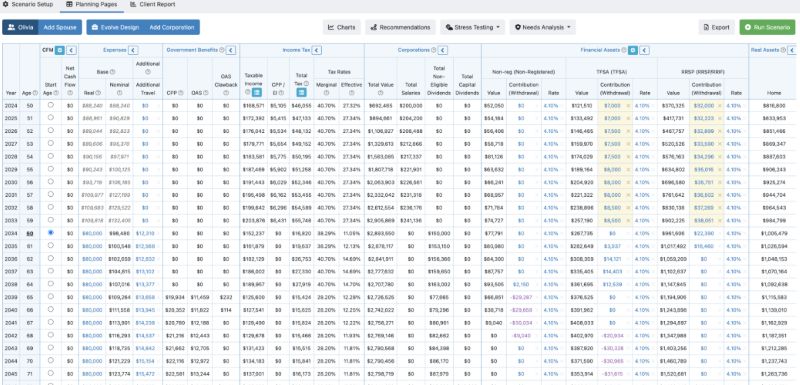Show help icon under Marginal rate
This screenshot has height=385, width=800.
327,93
